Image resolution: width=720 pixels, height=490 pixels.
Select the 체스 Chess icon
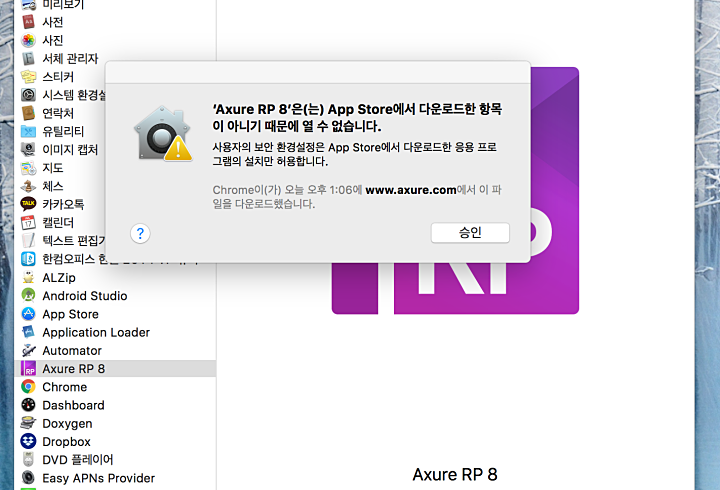coord(28,186)
